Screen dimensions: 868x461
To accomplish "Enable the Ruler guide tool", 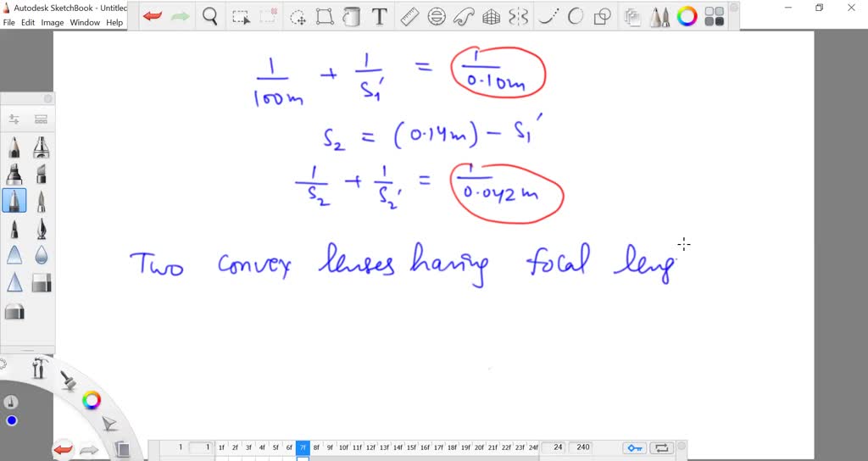I will 409,17.
